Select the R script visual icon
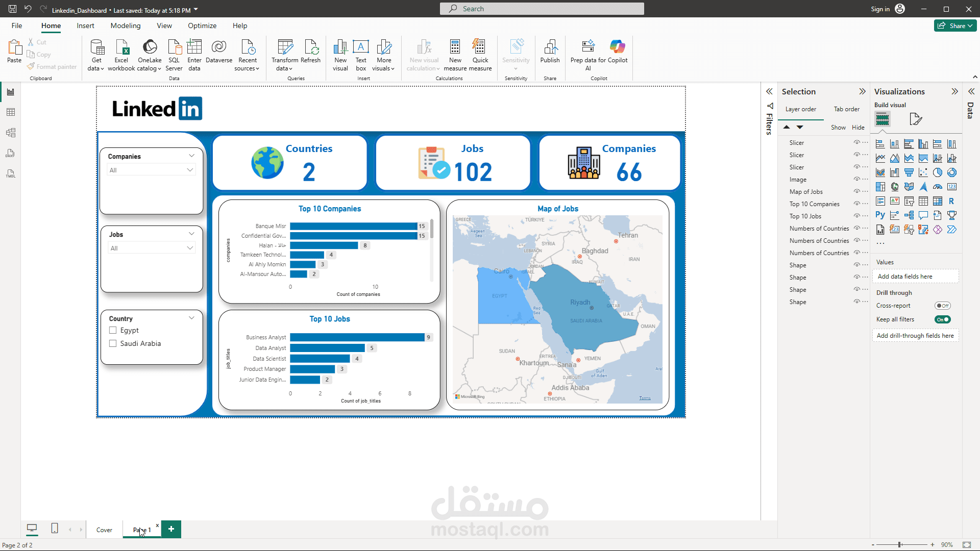This screenshot has width=980, height=551. coord(952,201)
